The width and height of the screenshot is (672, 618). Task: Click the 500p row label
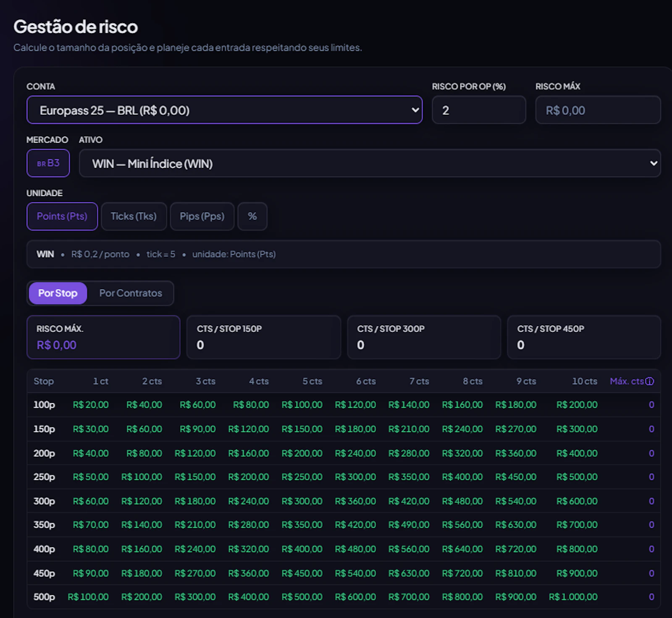point(44,597)
